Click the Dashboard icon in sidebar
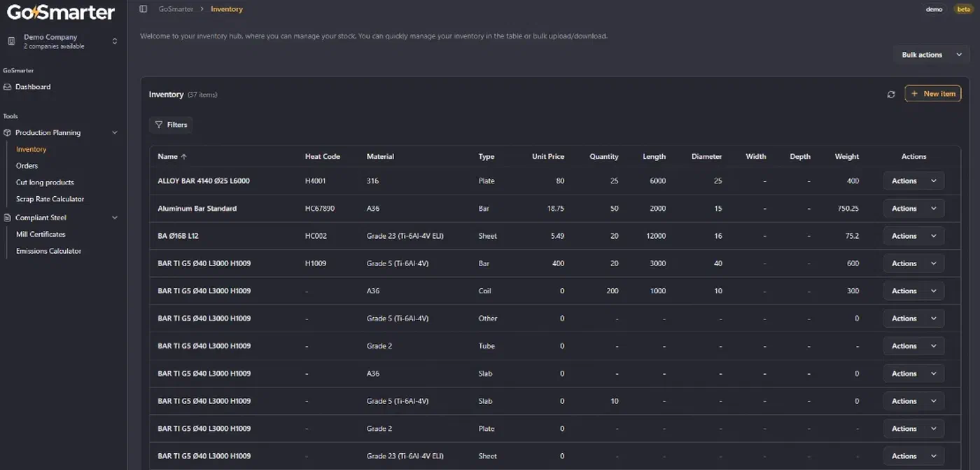This screenshot has height=470, width=980. tap(8, 87)
